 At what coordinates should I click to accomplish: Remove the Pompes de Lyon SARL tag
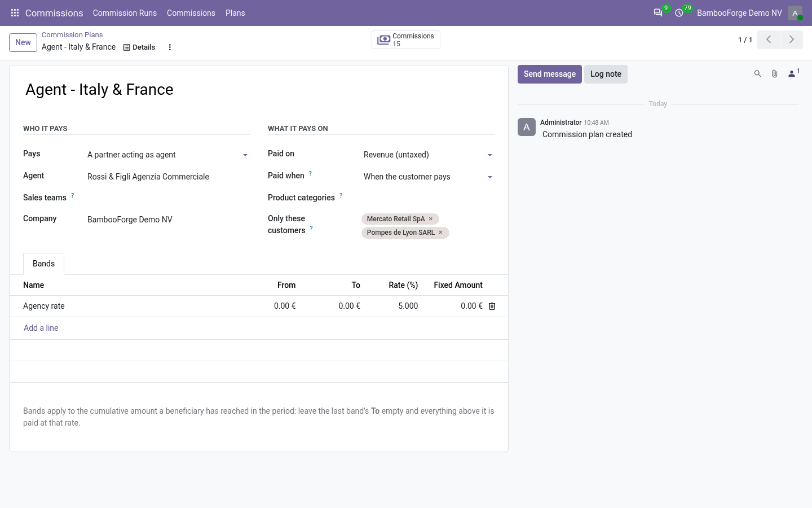(x=441, y=233)
